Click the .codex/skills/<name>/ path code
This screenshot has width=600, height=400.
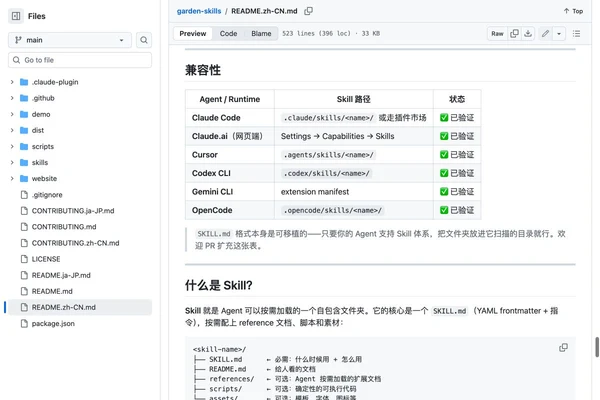click(326, 173)
